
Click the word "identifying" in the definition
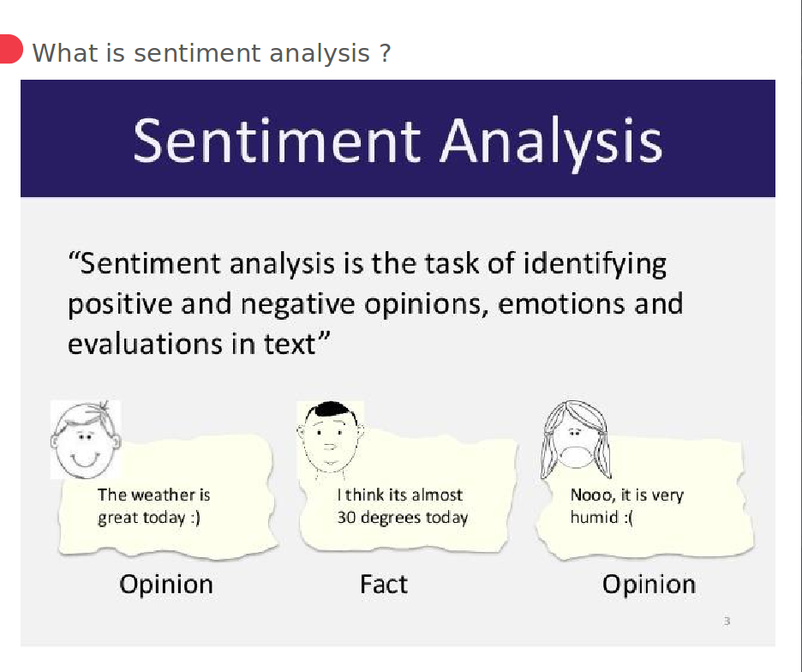[595, 263]
